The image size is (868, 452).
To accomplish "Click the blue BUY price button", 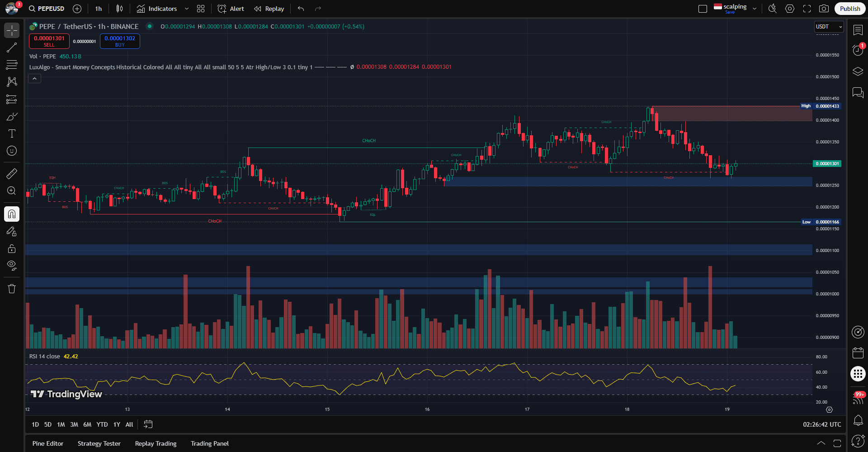I will point(120,41).
